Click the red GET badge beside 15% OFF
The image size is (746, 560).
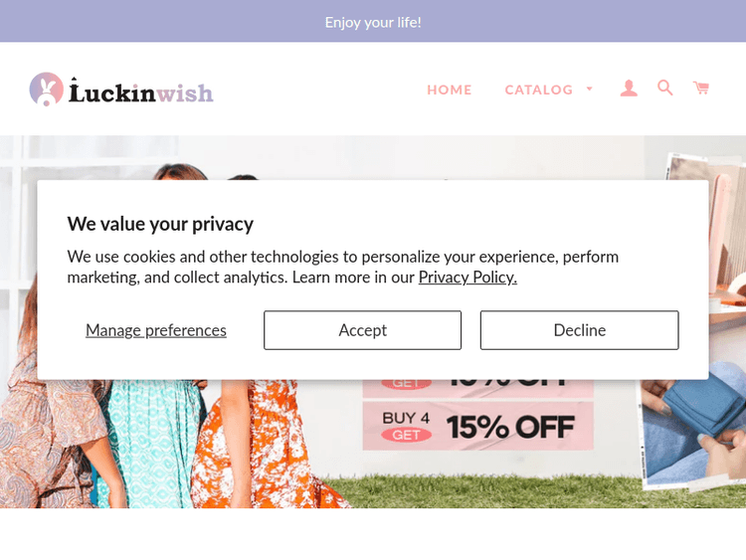click(x=406, y=436)
